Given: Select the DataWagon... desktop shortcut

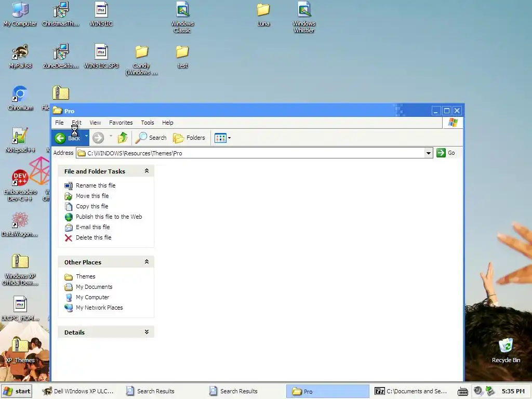Looking at the screenshot, I should [20, 225].
